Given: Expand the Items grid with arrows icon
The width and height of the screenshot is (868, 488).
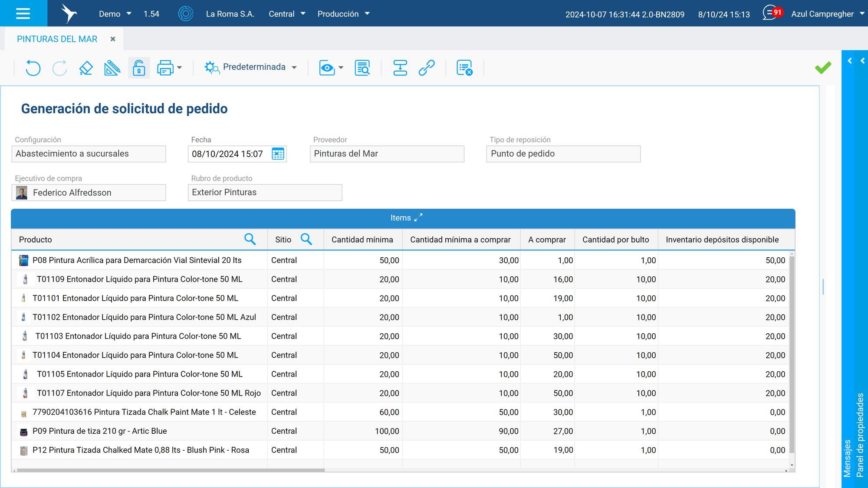Looking at the screenshot, I should (x=418, y=218).
